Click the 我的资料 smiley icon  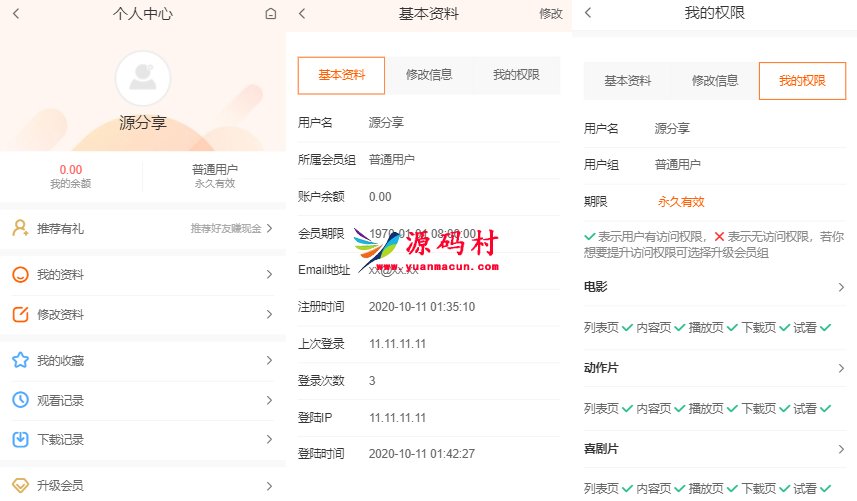point(20,275)
